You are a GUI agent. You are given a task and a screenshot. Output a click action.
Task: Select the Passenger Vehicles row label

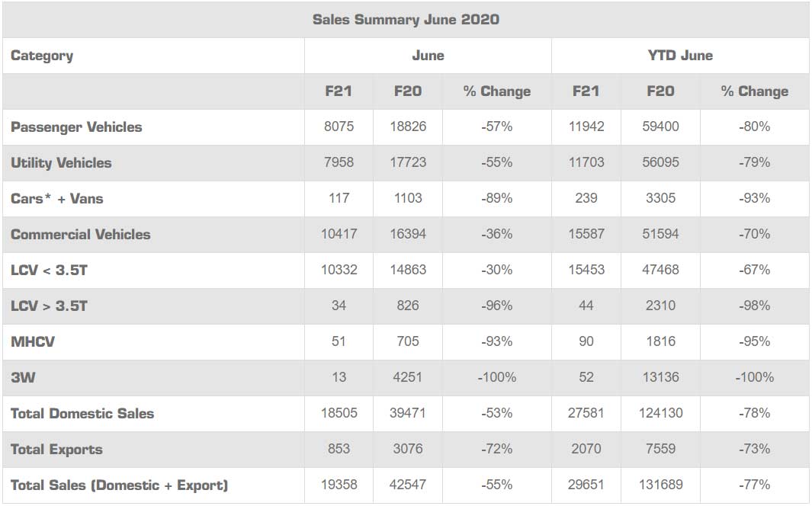[x=76, y=127]
